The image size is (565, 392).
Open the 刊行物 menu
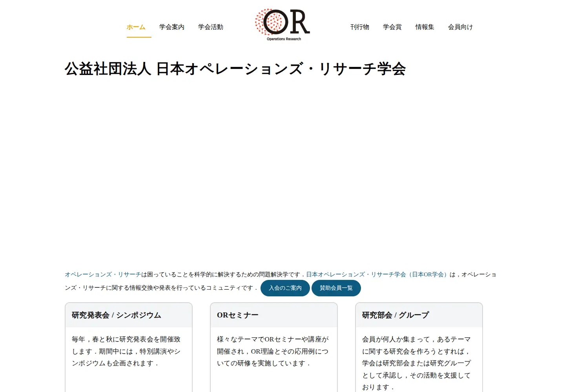click(360, 27)
